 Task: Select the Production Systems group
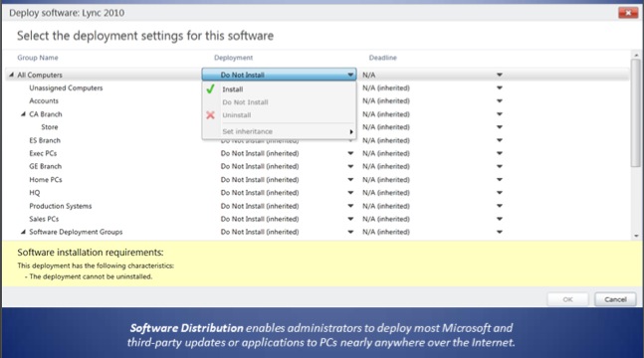tap(61, 206)
